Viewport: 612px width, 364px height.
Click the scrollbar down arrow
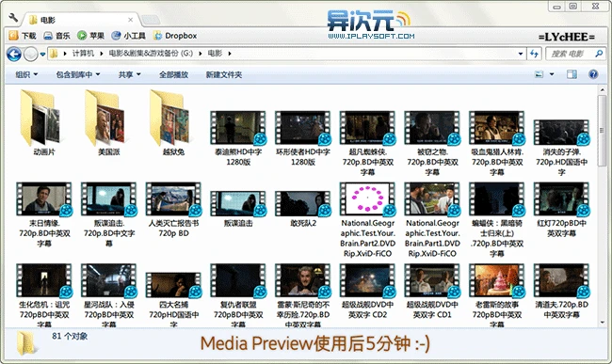pyautogui.click(x=602, y=323)
